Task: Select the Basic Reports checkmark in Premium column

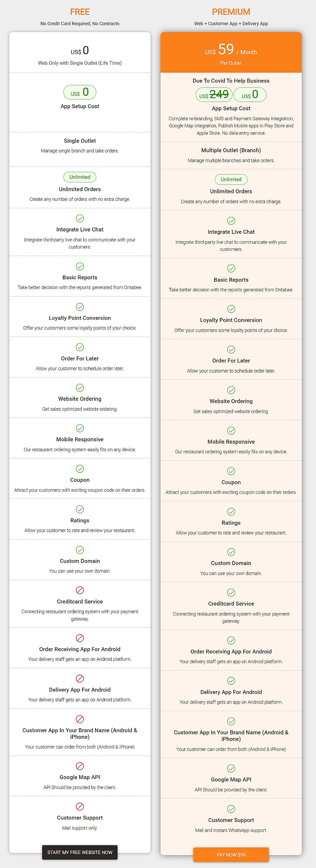Action: tap(231, 268)
